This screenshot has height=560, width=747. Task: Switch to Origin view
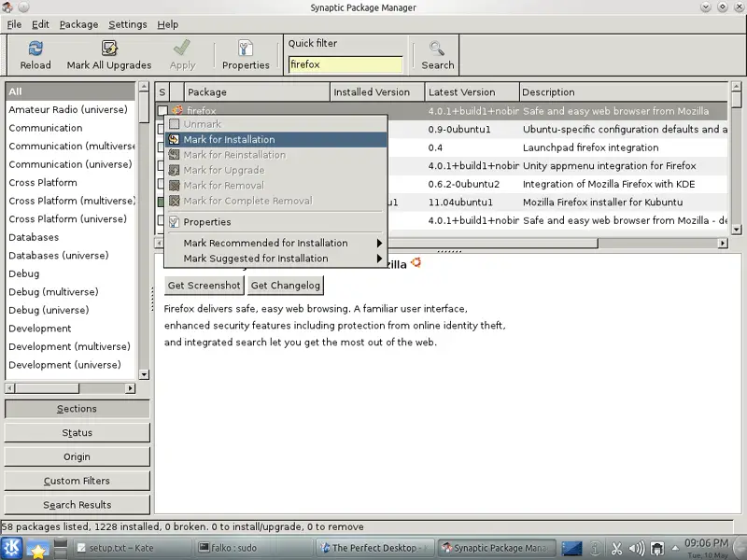coord(77,456)
